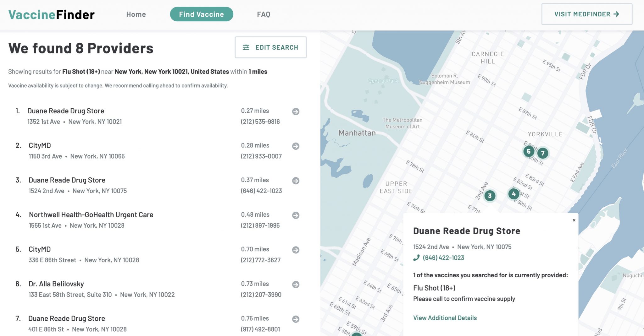Select the Find Vaccine tab
The height and width of the screenshot is (336, 644).
[201, 14]
